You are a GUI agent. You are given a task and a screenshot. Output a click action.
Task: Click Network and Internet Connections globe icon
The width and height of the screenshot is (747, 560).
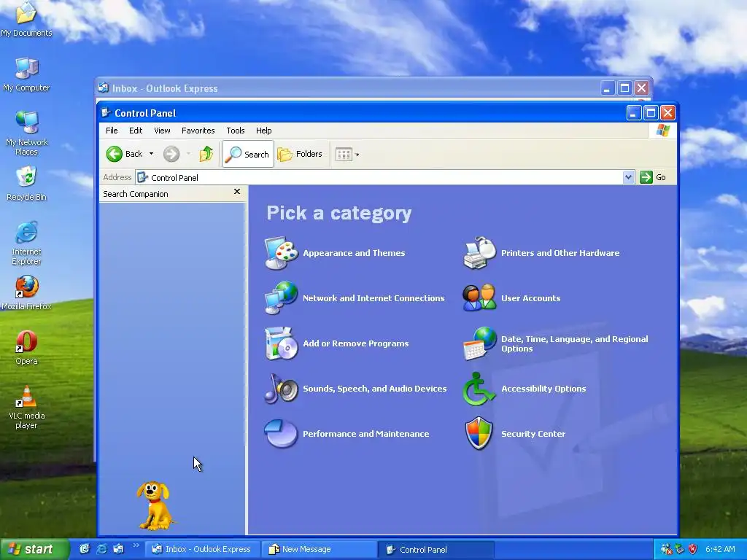pos(281,298)
